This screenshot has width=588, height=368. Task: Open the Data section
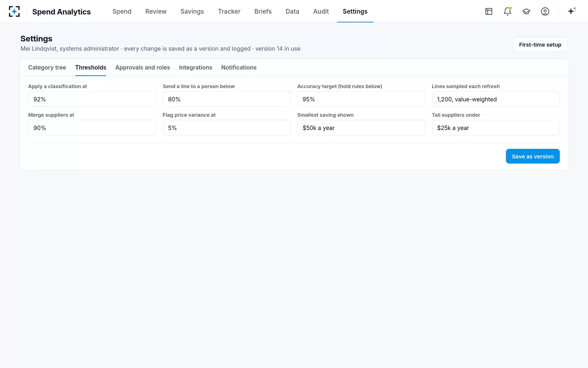pos(292,11)
